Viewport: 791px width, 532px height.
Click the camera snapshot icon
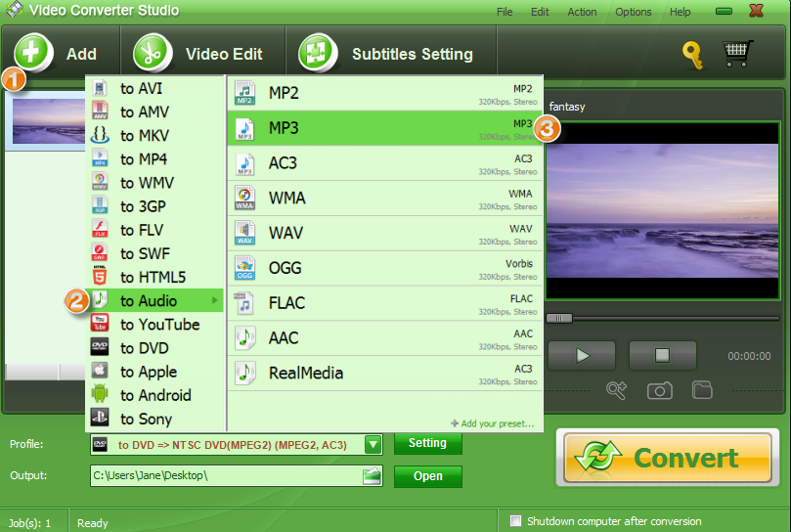pyautogui.click(x=660, y=390)
